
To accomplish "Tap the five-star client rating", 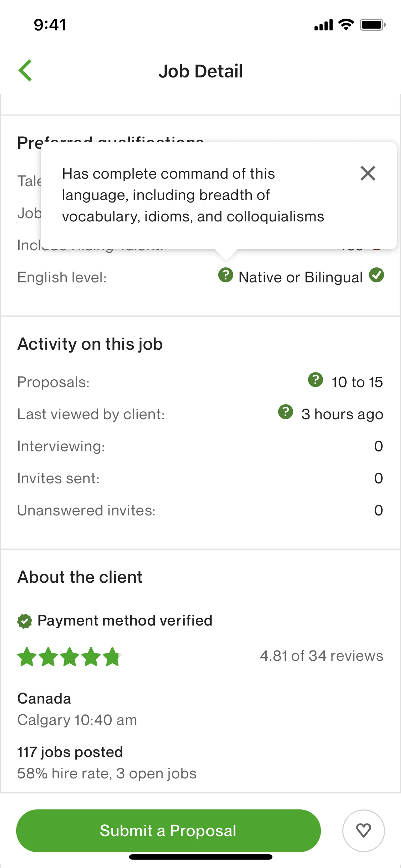I will point(69,656).
